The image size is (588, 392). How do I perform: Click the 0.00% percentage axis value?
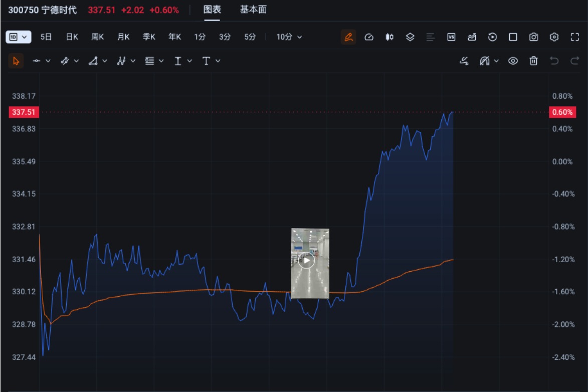point(562,162)
